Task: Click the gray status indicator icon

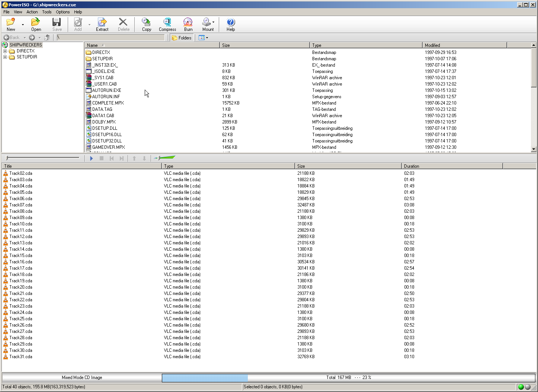Action: 528,387
